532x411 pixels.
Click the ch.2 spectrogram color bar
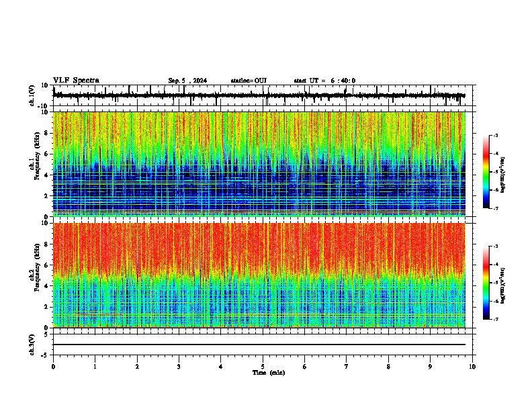pos(486,283)
